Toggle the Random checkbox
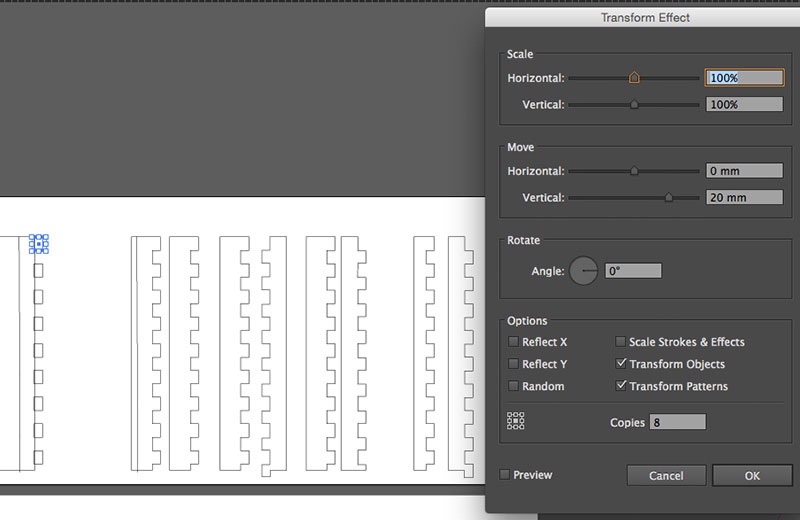Screen dimensions: 800x520 [x=513, y=386]
